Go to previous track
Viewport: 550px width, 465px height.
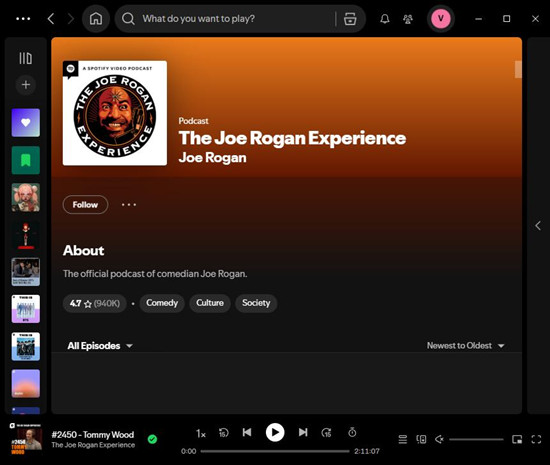coord(247,432)
